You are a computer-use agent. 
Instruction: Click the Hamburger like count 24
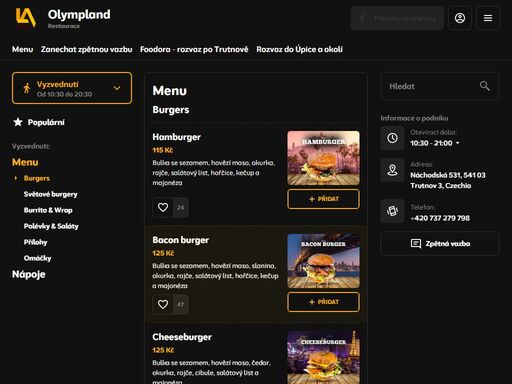(x=180, y=207)
